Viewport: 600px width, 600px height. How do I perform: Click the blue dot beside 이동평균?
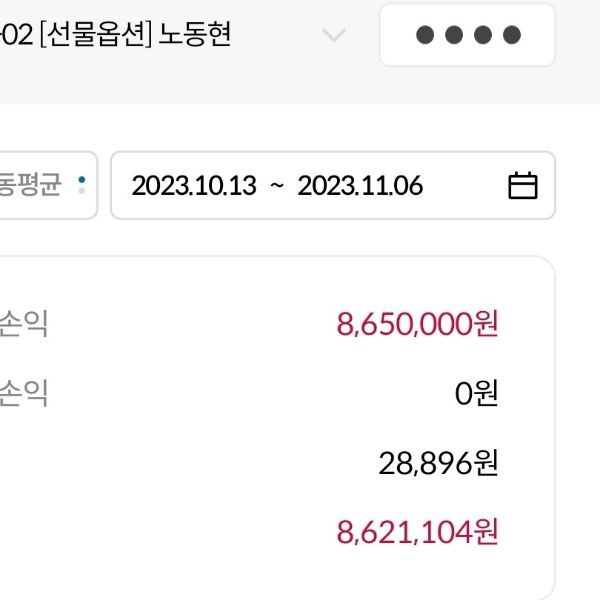tap(82, 179)
